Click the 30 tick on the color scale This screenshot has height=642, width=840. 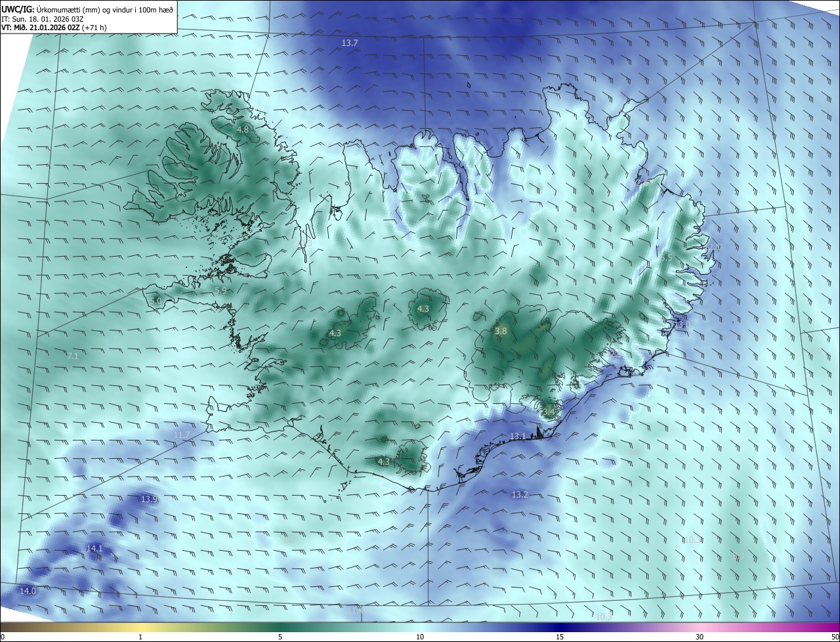pyautogui.click(x=700, y=637)
